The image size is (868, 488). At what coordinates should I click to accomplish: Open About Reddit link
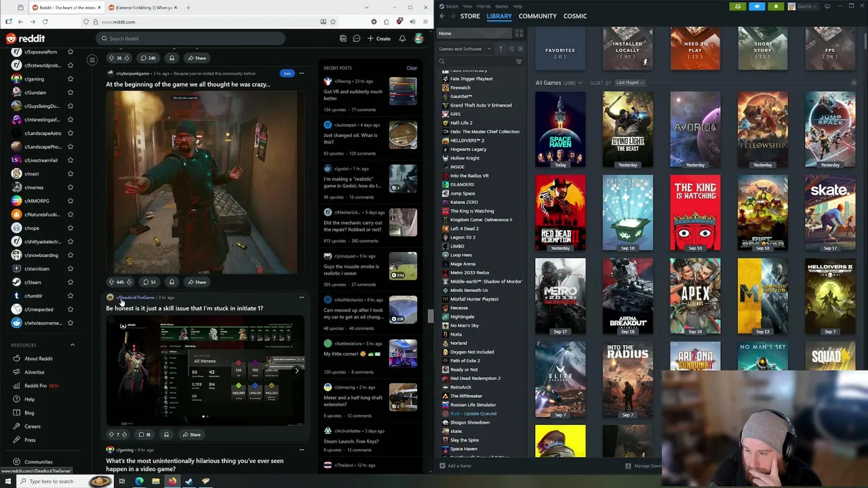click(x=39, y=359)
